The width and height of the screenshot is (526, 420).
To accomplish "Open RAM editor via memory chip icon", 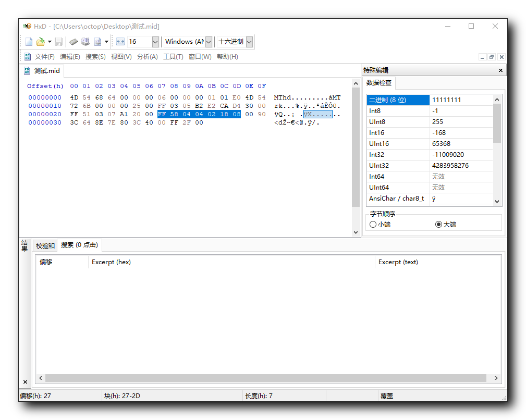I will click(x=74, y=42).
